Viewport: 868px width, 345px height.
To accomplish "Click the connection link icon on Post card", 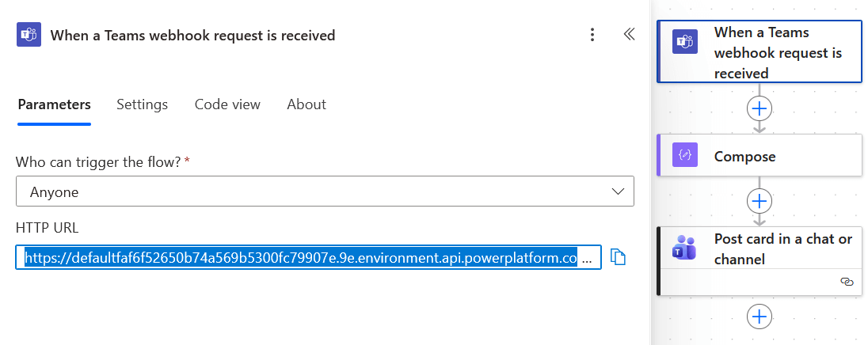I will (846, 282).
